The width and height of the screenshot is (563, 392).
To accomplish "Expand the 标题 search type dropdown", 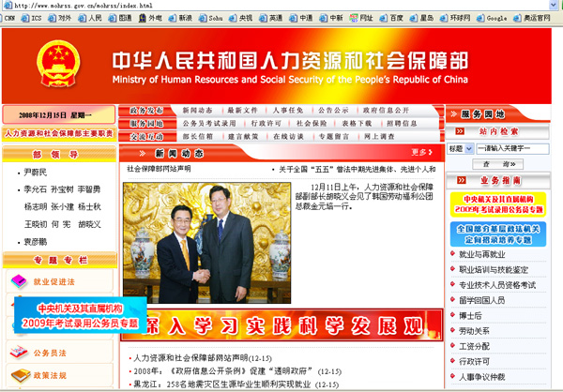I will click(x=456, y=148).
